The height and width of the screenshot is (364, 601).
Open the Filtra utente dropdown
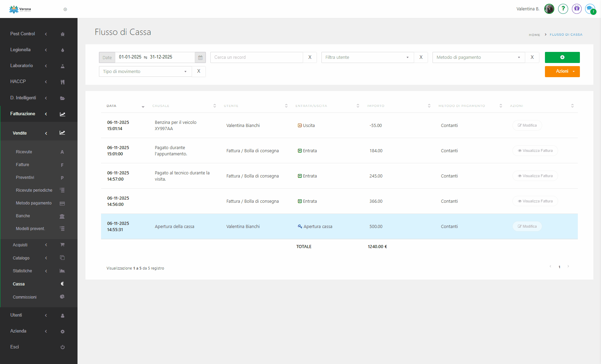(367, 57)
